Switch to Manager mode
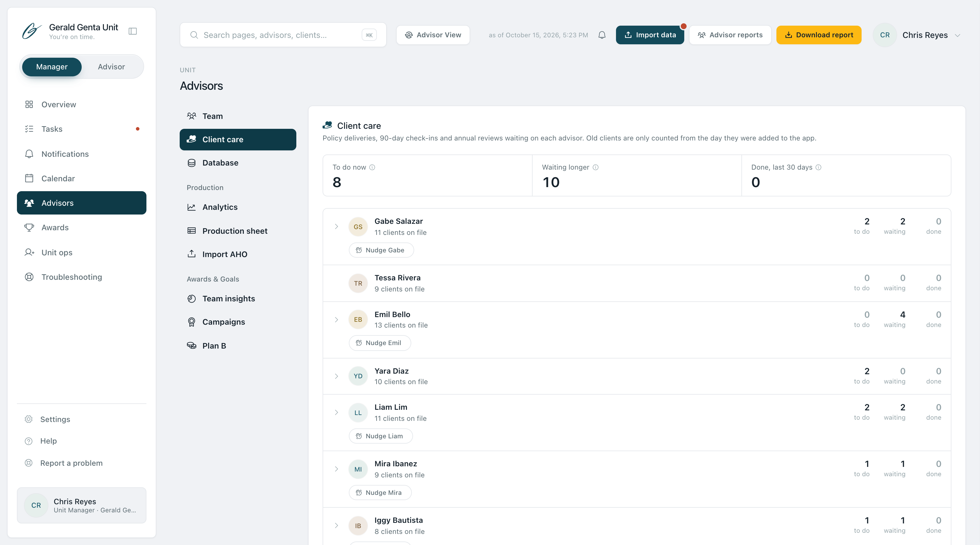This screenshot has width=980, height=545. tap(52, 67)
